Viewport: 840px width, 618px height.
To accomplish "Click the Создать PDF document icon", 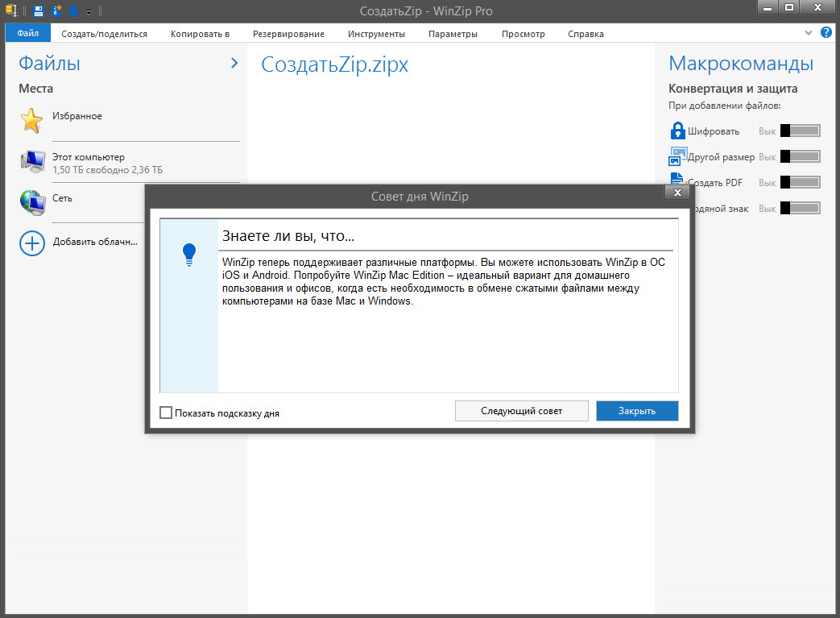I will [x=677, y=180].
